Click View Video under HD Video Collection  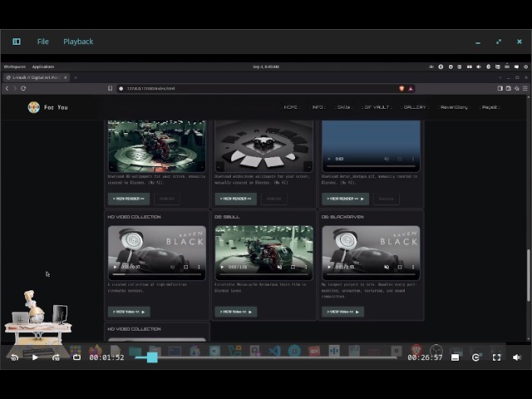(129, 312)
